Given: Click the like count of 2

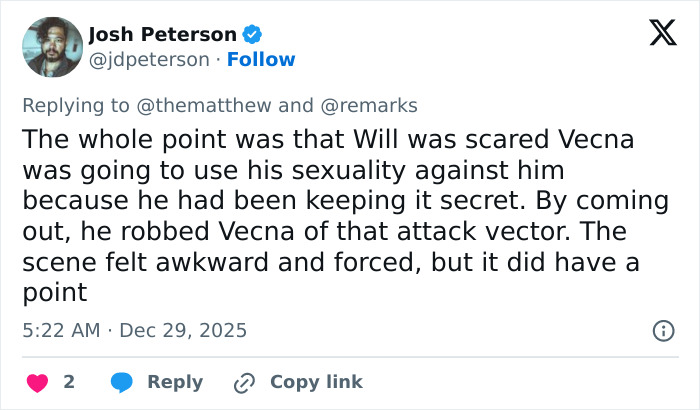Looking at the screenshot, I should (x=68, y=382).
